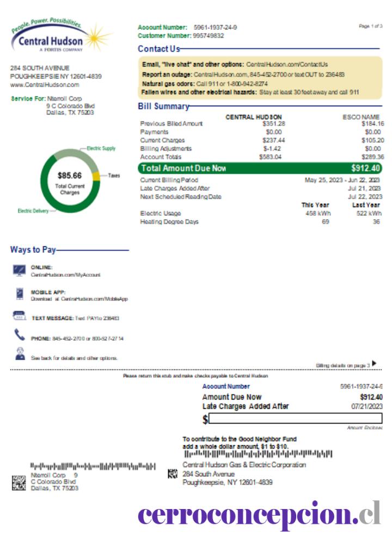
Task: Click the Total Amount Due Now banner
Action: 260,168
